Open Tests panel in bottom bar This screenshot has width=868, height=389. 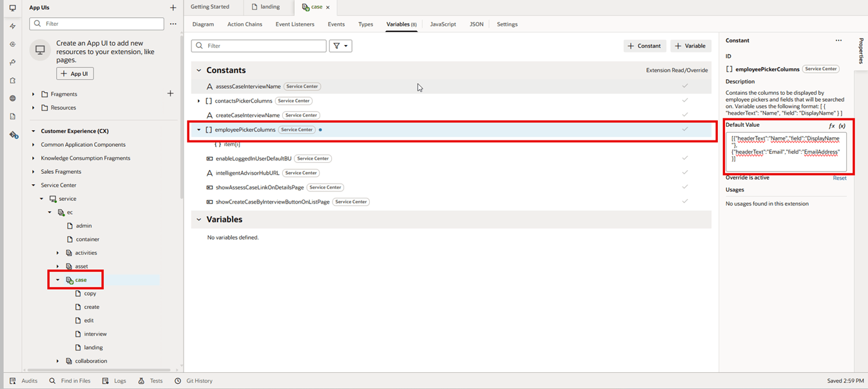150,381
